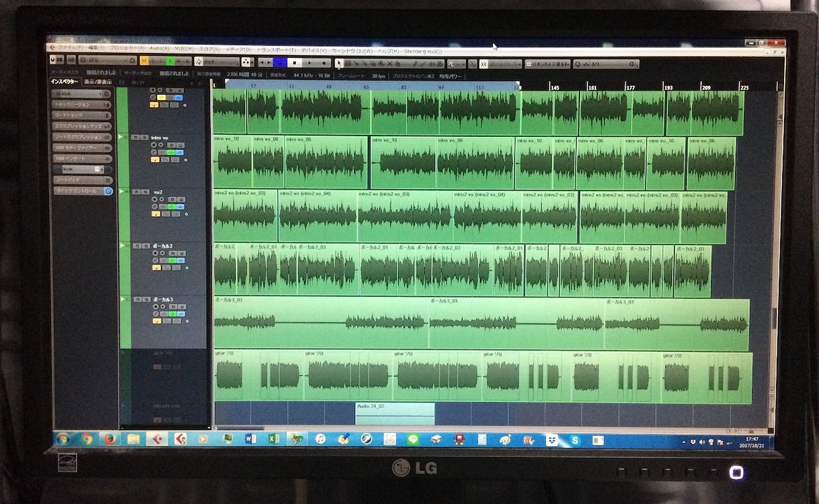Select the Audio 24_02 clip
The width and height of the screenshot is (819, 504).
(395, 413)
